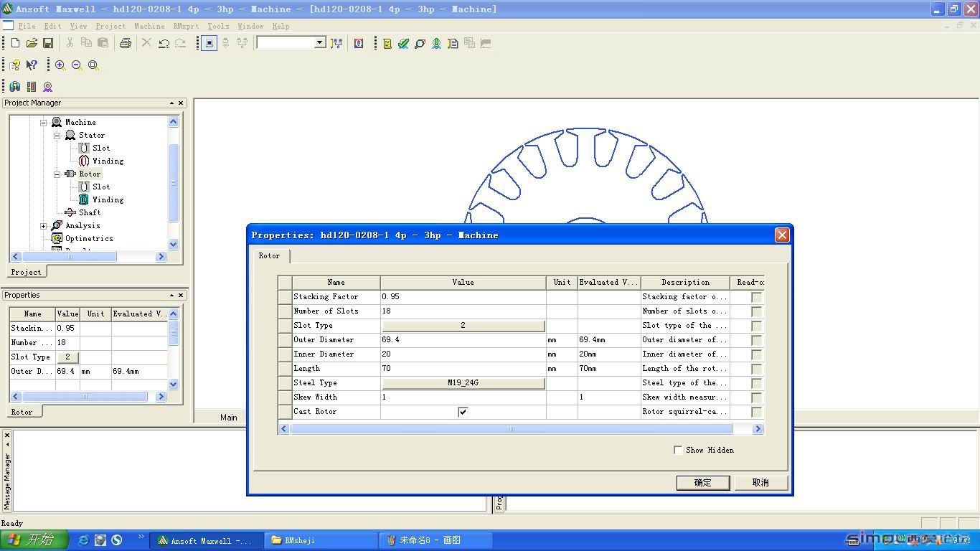This screenshot has width=980, height=551.
Task: Open the empty toolbar combo box dropdown
Action: point(320,43)
